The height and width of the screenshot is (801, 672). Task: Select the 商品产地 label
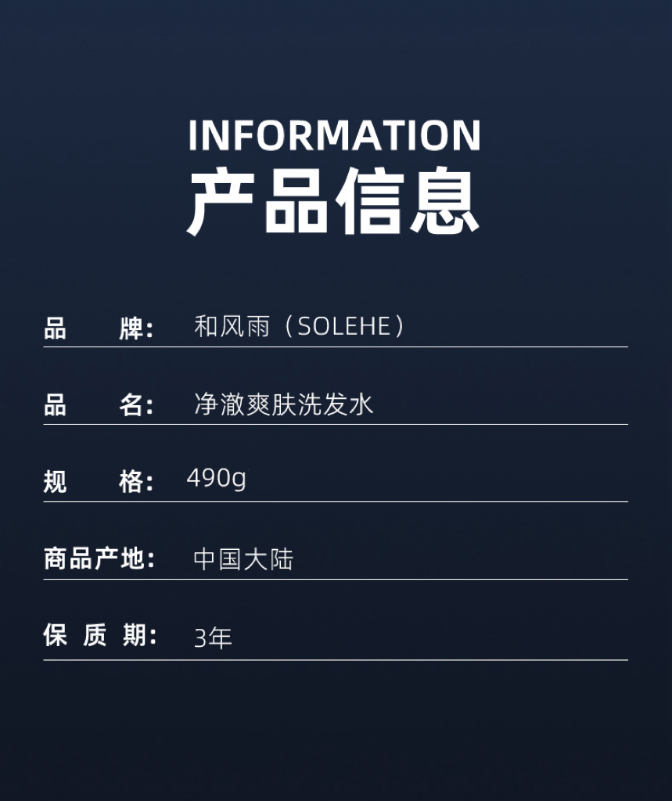[99, 559]
